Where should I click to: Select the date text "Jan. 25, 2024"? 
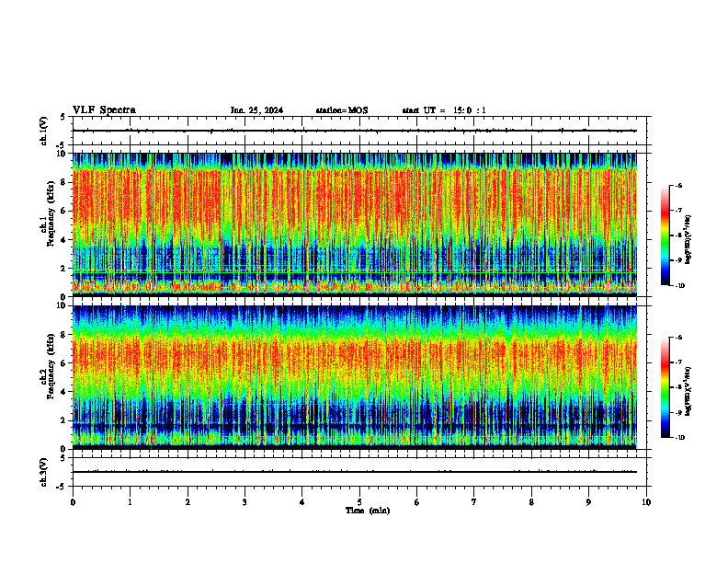click(256, 110)
